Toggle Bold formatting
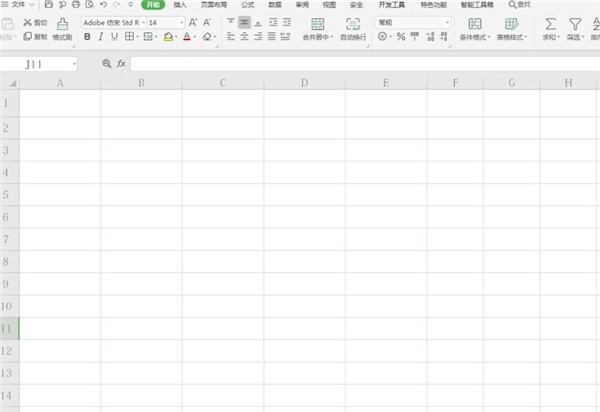This screenshot has height=412, width=600. (x=87, y=37)
